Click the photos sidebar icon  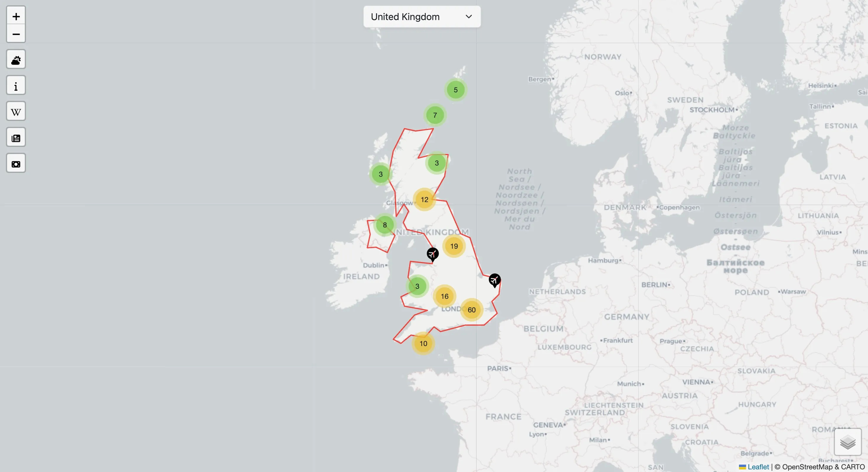click(15, 163)
